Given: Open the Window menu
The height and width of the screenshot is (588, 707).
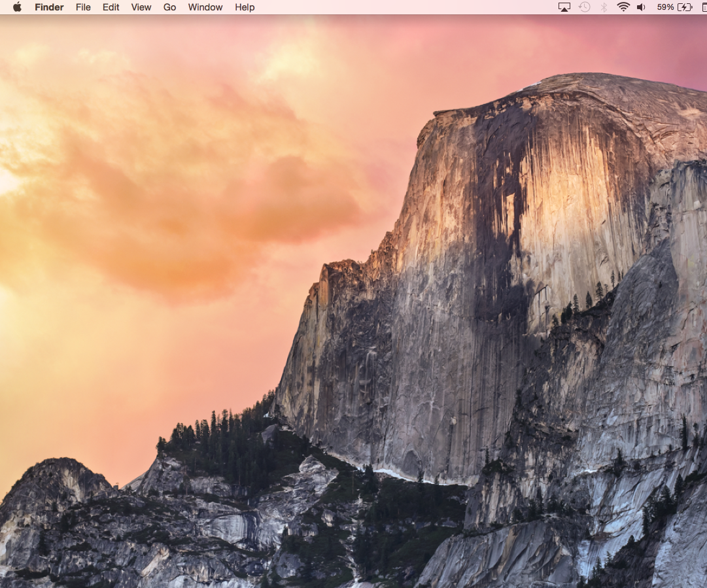Looking at the screenshot, I should coord(205,7).
